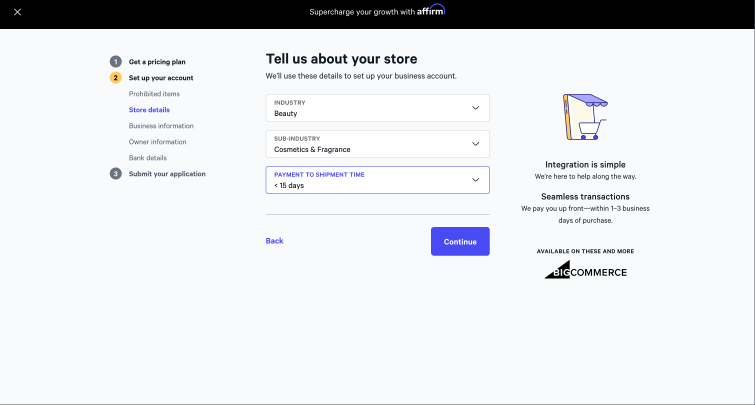Select step 1 circle icon
The image size is (755, 405).
116,62
